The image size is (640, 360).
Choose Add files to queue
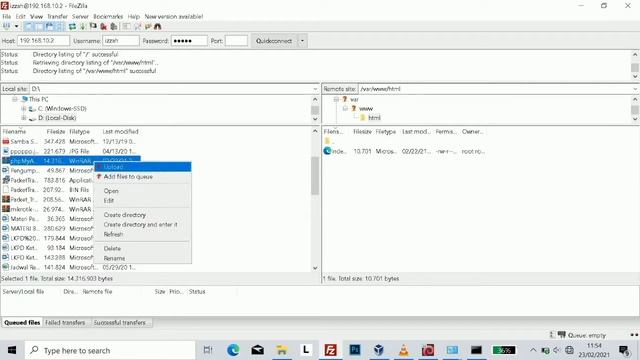pyautogui.click(x=142, y=177)
